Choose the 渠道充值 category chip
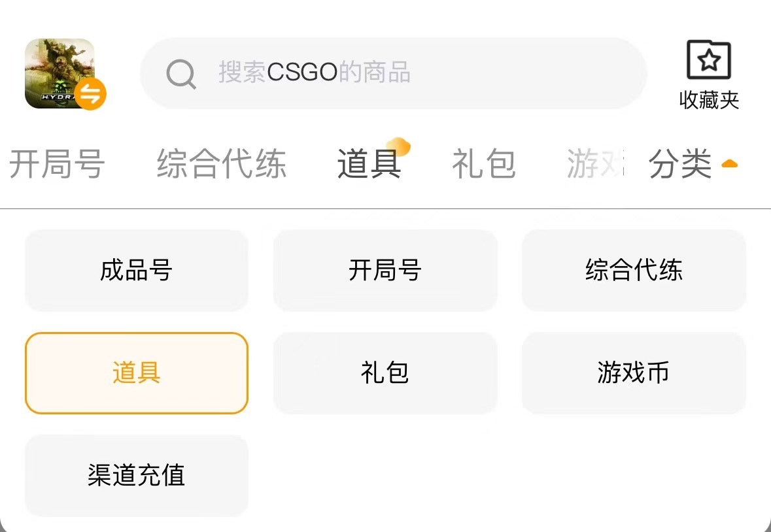Image resolution: width=771 pixels, height=532 pixels. coord(136,476)
